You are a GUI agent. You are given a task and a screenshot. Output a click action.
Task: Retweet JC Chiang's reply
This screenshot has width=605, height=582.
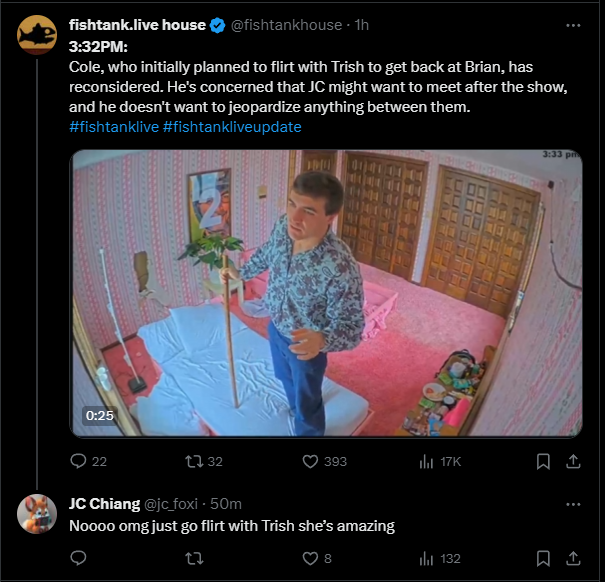click(194, 558)
